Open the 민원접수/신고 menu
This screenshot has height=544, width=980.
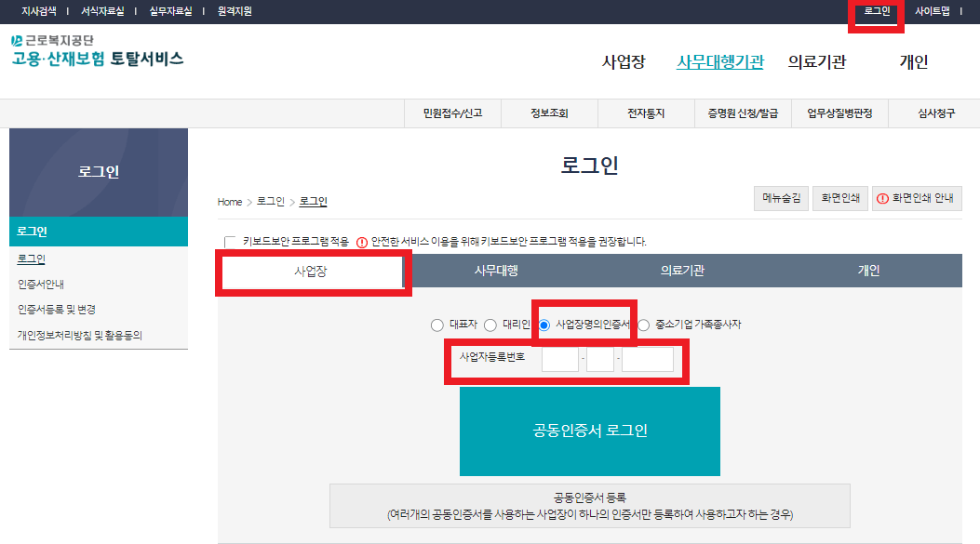click(x=451, y=113)
